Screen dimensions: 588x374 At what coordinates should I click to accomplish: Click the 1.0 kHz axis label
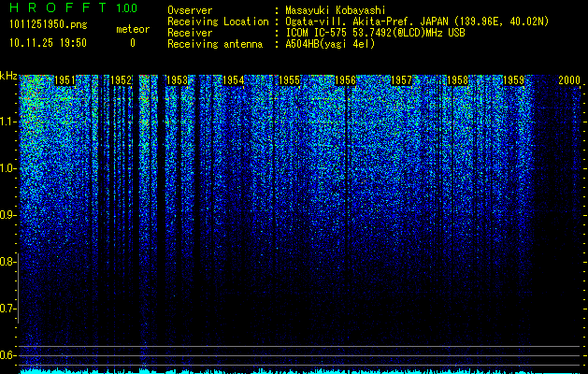pos(7,168)
